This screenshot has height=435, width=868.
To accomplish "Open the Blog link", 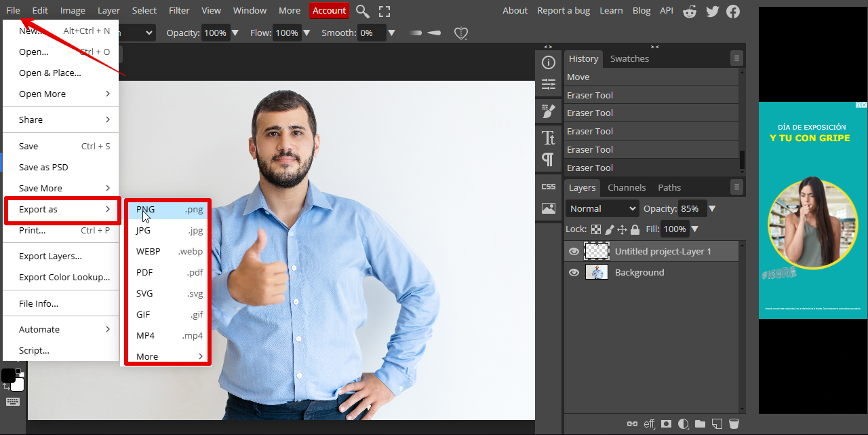I will pos(642,10).
